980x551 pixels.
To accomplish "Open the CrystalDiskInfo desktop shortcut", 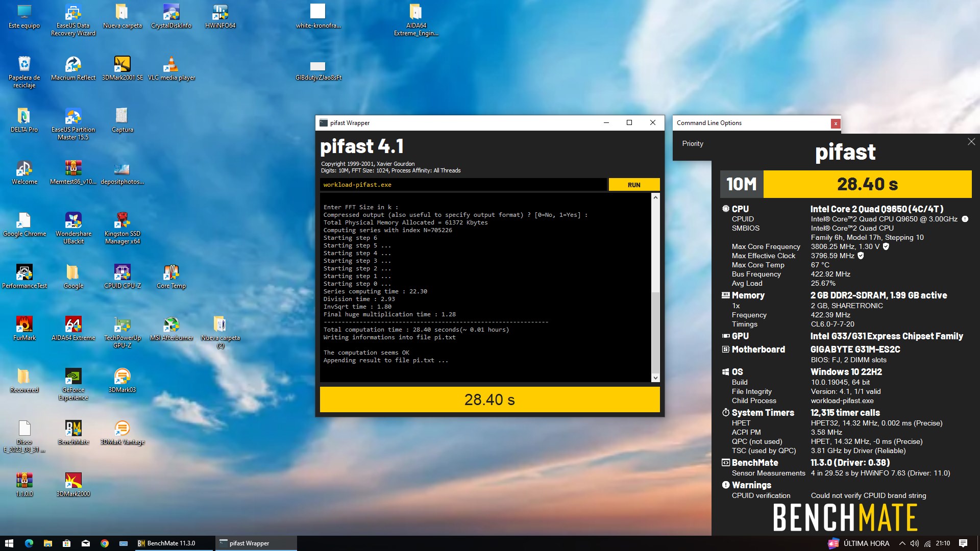I will (171, 16).
